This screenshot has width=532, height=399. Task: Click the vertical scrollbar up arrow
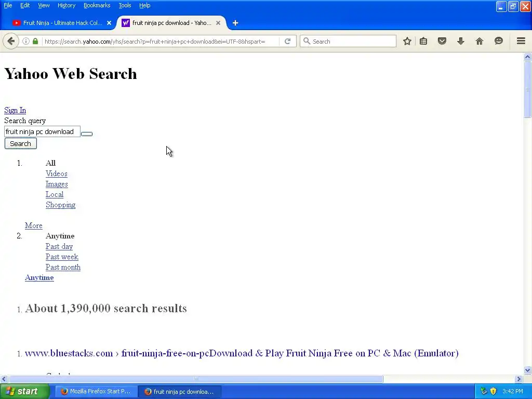click(x=527, y=57)
